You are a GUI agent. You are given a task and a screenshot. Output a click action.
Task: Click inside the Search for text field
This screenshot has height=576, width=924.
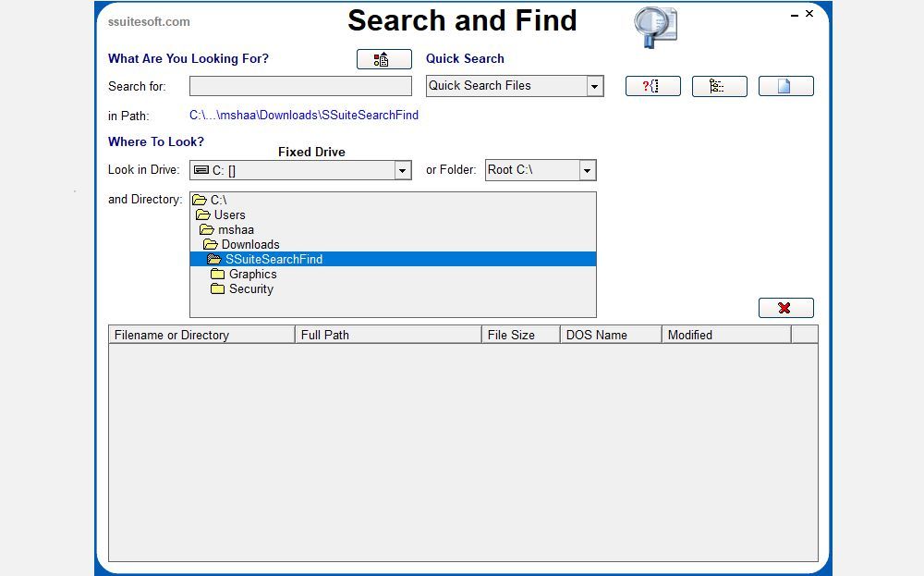(x=300, y=86)
